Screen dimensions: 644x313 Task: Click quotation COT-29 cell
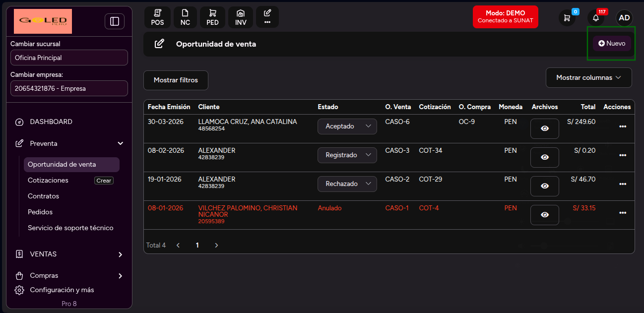click(x=431, y=180)
